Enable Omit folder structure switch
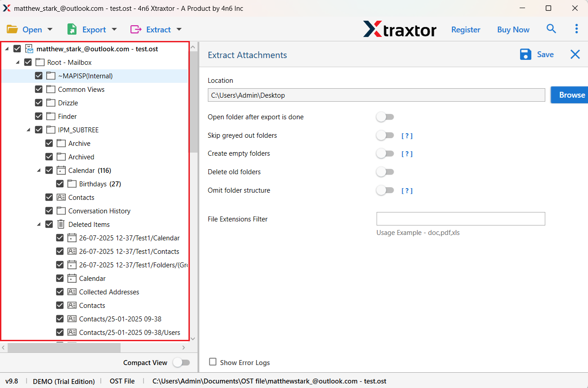The height and width of the screenshot is (388, 588). 385,190
